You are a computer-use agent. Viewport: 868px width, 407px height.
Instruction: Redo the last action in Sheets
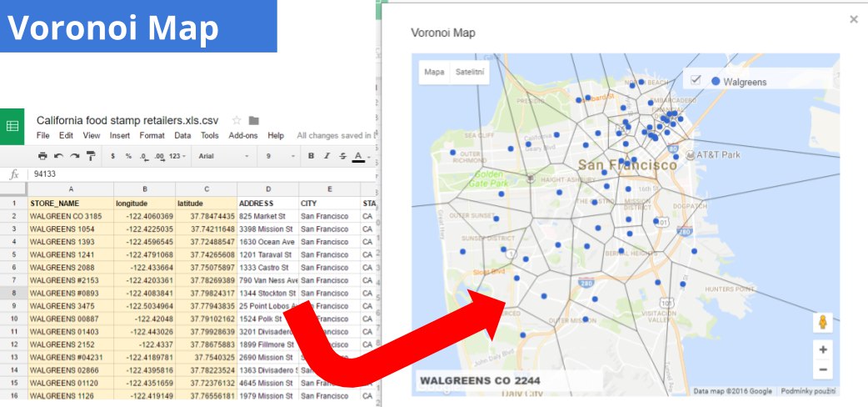tap(74, 156)
